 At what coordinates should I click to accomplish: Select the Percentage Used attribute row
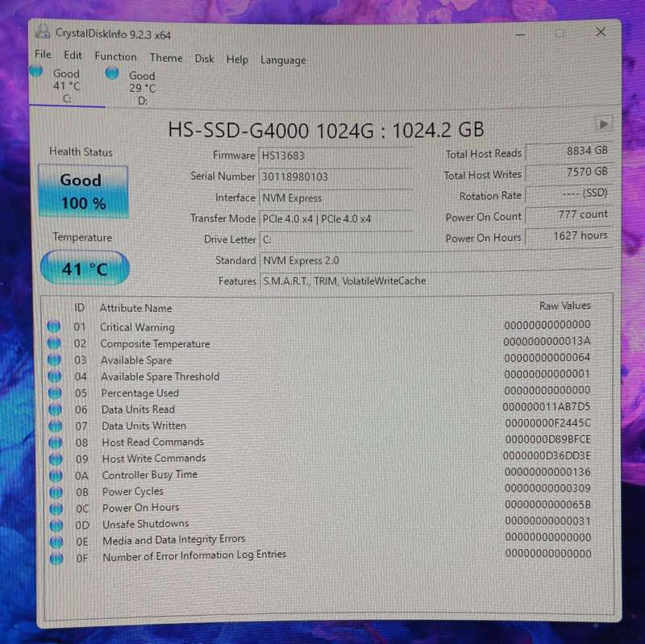(318, 392)
